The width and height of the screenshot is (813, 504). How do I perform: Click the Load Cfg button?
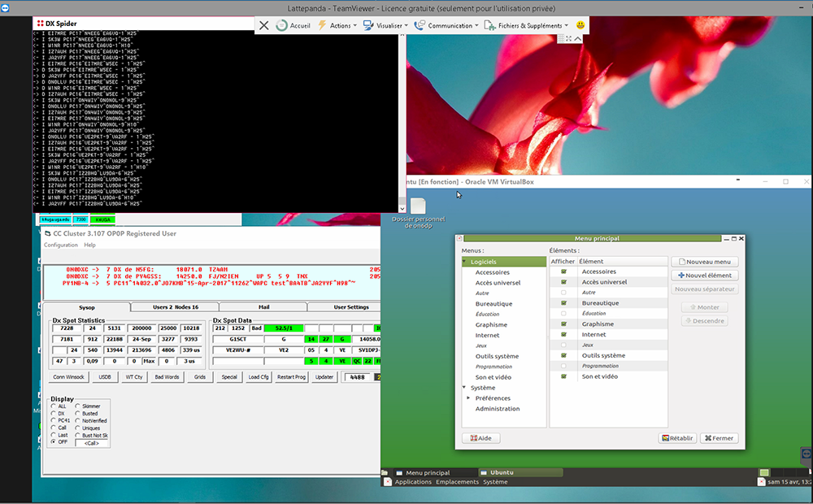pos(259,377)
